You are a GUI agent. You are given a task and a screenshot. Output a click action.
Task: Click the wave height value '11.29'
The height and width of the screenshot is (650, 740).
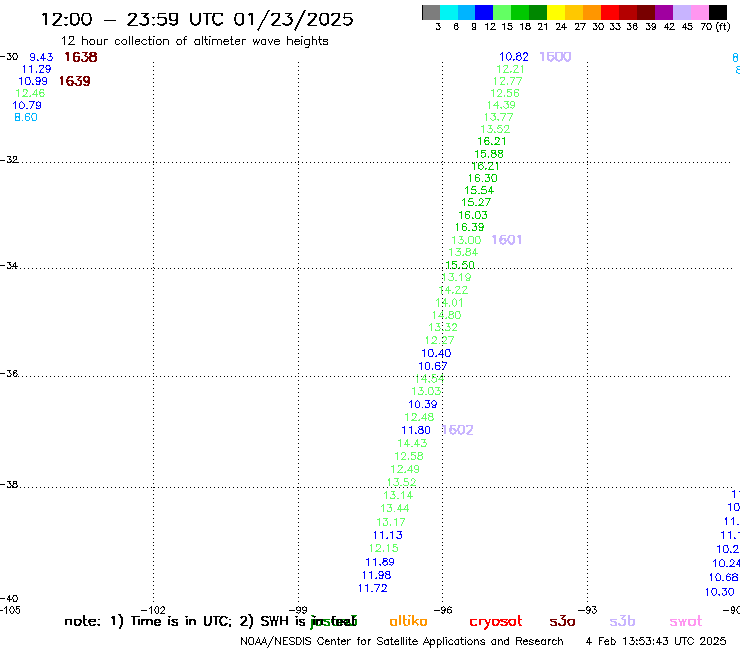[x=36, y=69]
